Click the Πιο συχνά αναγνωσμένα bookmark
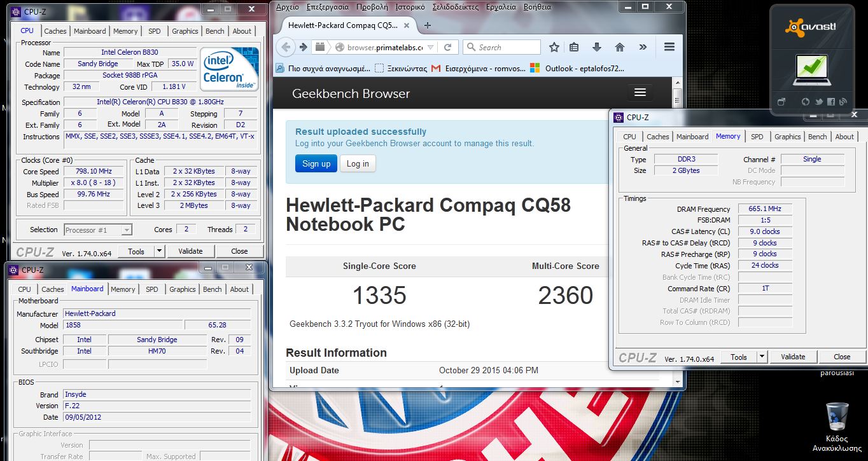Viewport: 868px width, 461px height. click(x=323, y=68)
